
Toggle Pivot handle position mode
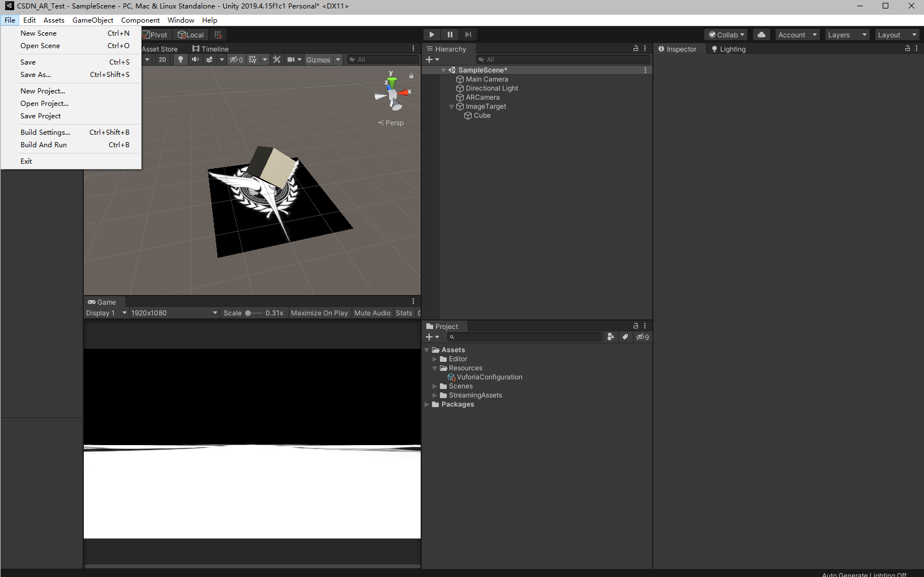(155, 35)
